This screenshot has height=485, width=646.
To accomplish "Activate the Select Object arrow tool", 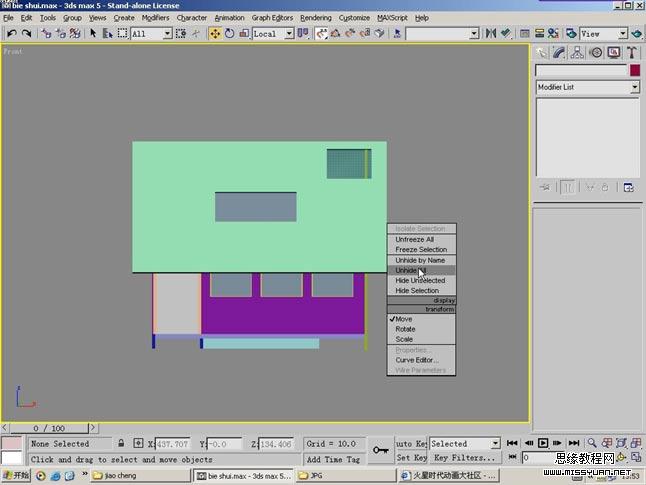I will click(x=94, y=33).
